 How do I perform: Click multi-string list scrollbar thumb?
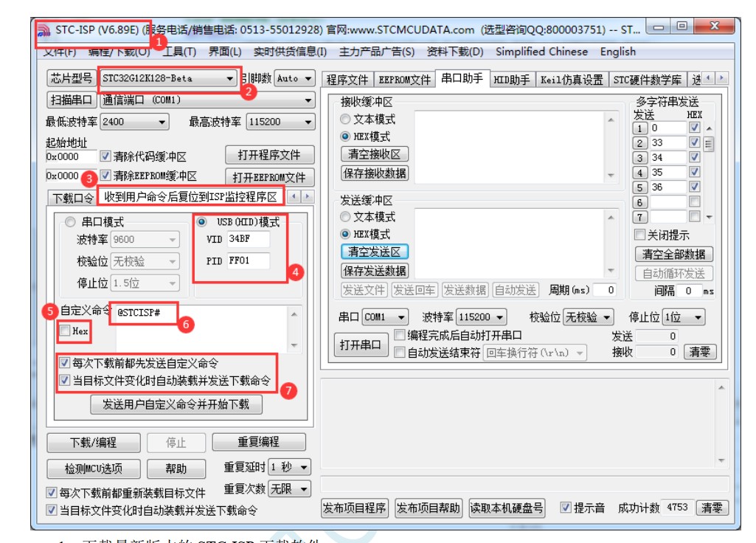coord(709,144)
